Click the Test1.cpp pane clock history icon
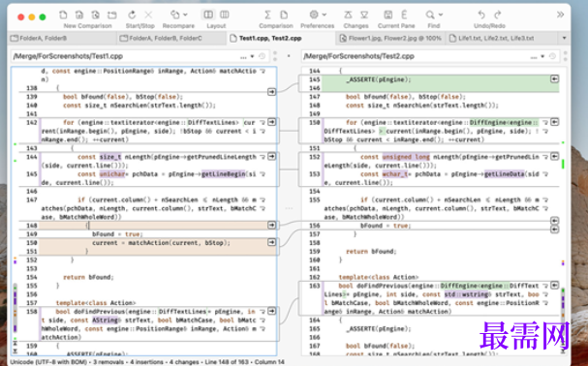Image resolution: width=588 pixels, height=366 pixels. pyautogui.click(x=262, y=56)
